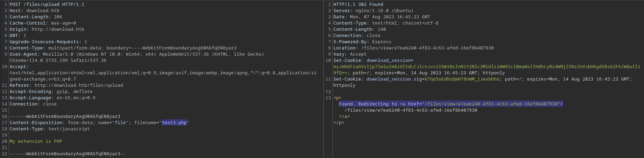
Task: Click the /files/view path inside anchor tag
Action: point(411,110)
